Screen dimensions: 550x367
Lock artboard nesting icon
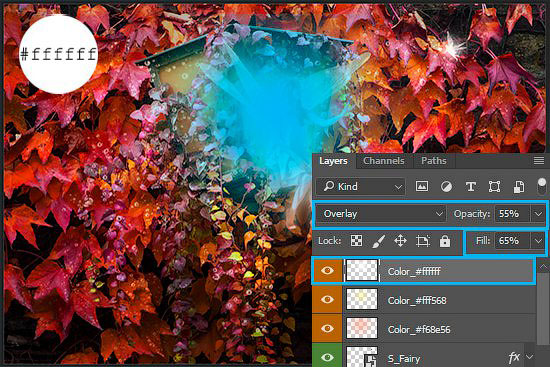(423, 241)
